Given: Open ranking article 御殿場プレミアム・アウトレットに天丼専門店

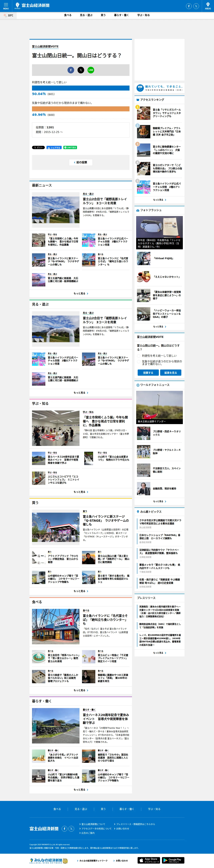Looking at the screenshot, I should click(x=159, y=131).
